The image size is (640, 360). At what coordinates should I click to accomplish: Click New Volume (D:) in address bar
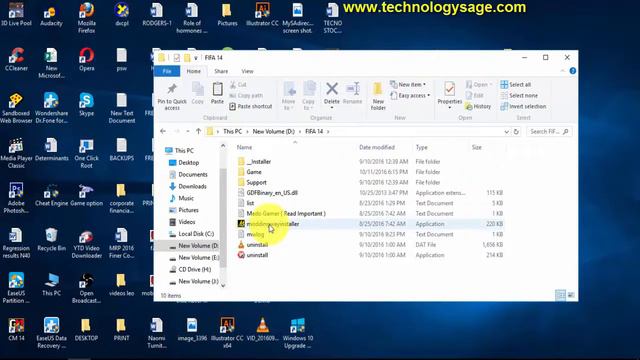(273, 131)
